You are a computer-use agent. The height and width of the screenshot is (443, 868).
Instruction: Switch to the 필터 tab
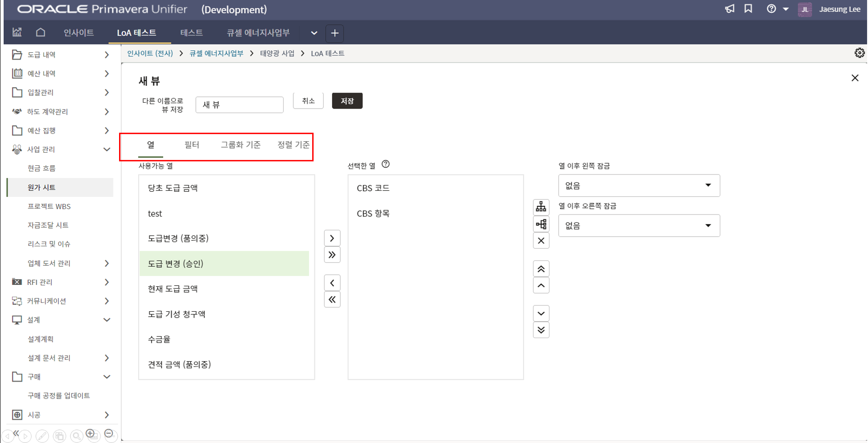pyautogui.click(x=192, y=145)
